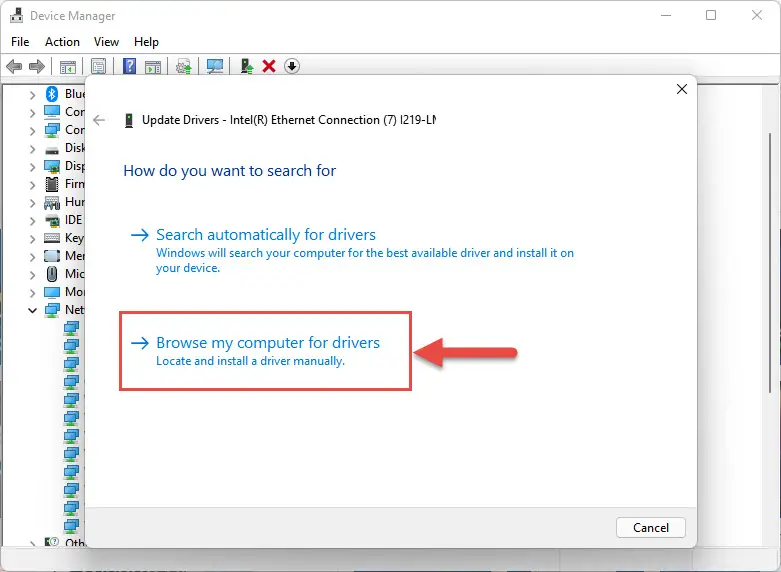Open the File menu

[x=20, y=42]
